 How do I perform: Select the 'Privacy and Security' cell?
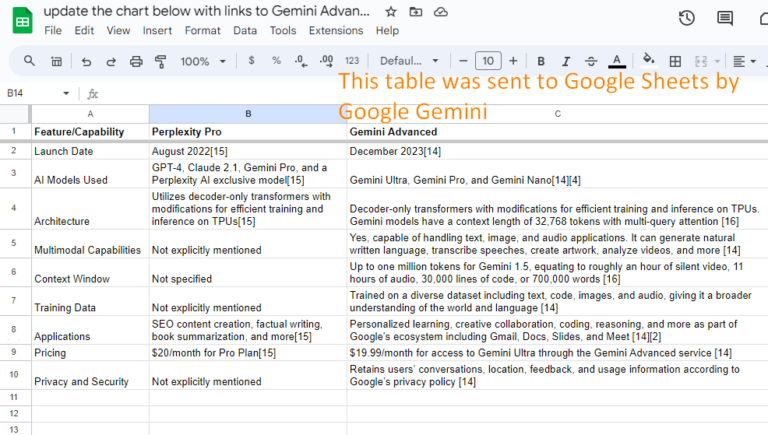click(x=90, y=375)
